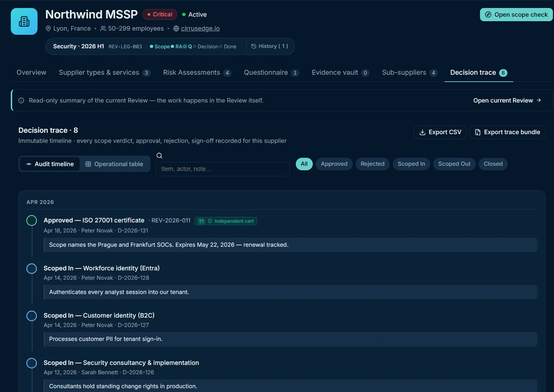The image size is (554, 392).
Task: Click the Critical risk badge
Action: click(160, 15)
